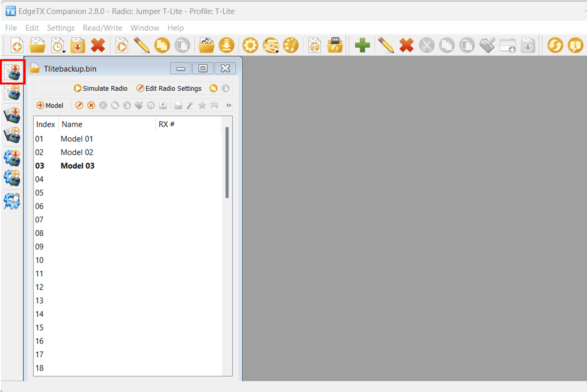Click the add Model button
Image resolution: width=587 pixels, height=392 pixels.
click(x=50, y=105)
